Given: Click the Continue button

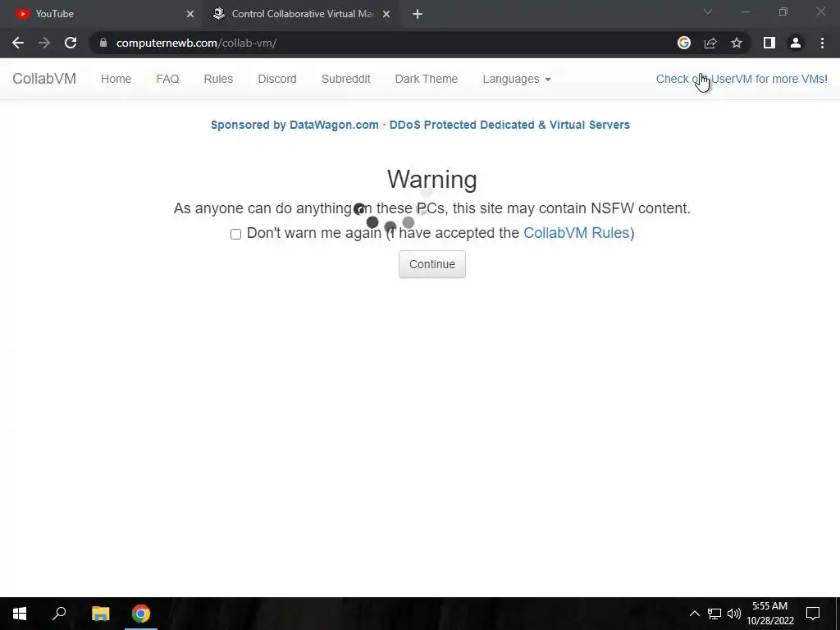Looking at the screenshot, I should click(431, 264).
